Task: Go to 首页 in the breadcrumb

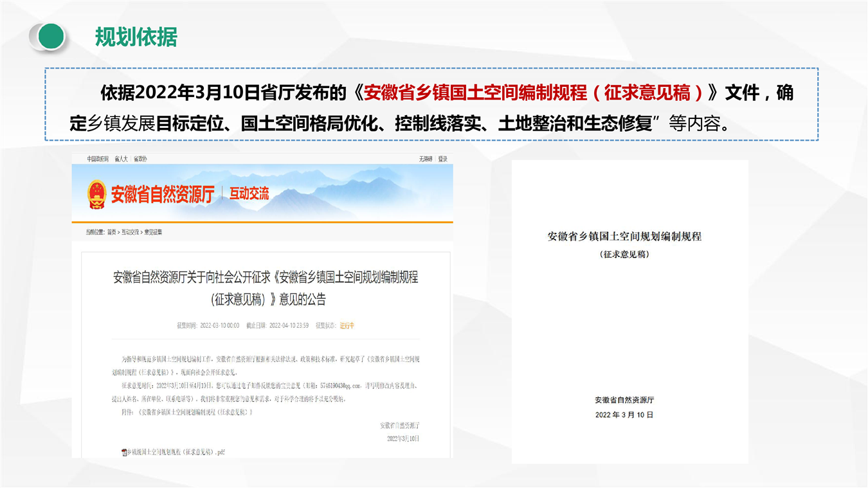Action: (112, 231)
